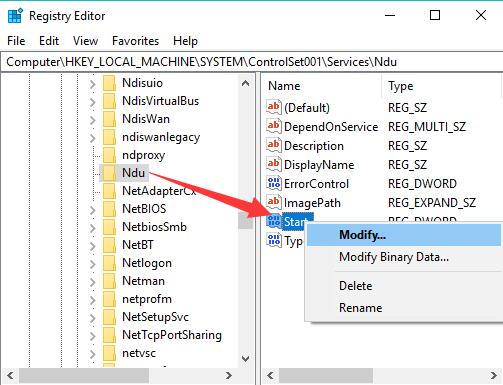Select the Ndu folder icon in tree
This screenshot has width=503, height=385.
[x=109, y=173]
